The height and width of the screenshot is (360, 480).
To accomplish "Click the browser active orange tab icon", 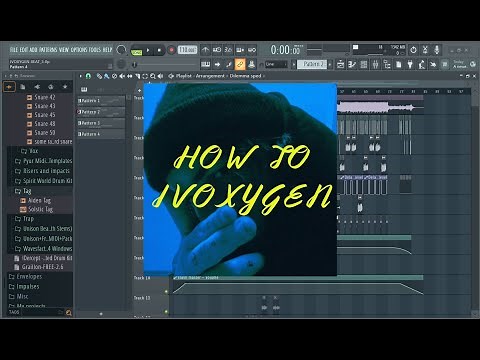I will [x=9, y=87].
